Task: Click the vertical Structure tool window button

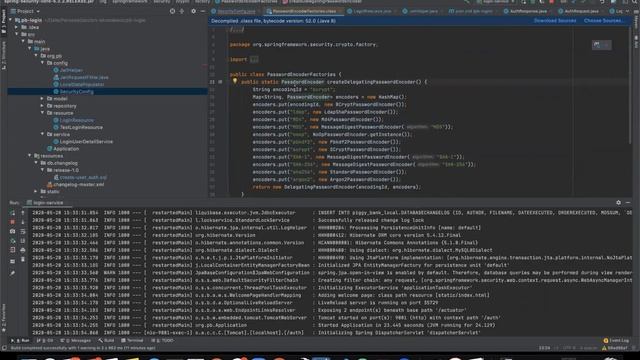Action: coord(3,56)
